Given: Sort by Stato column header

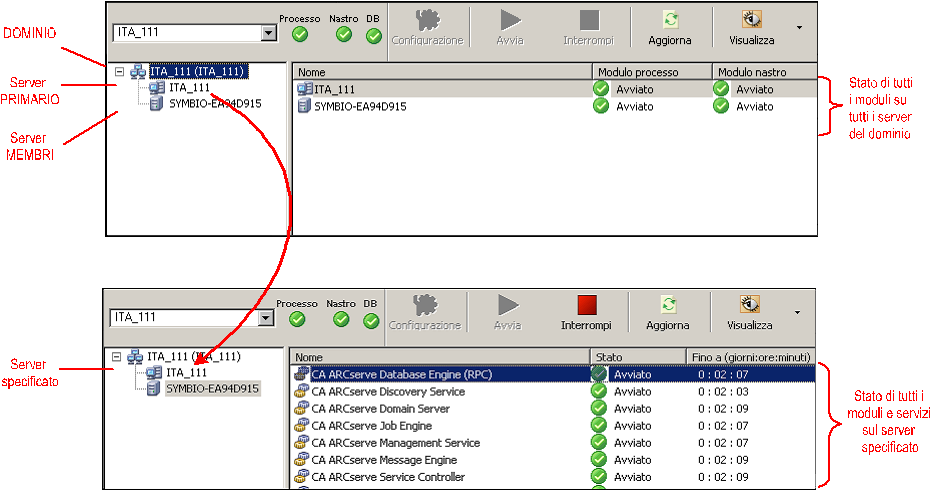Looking at the screenshot, I should (639, 357).
